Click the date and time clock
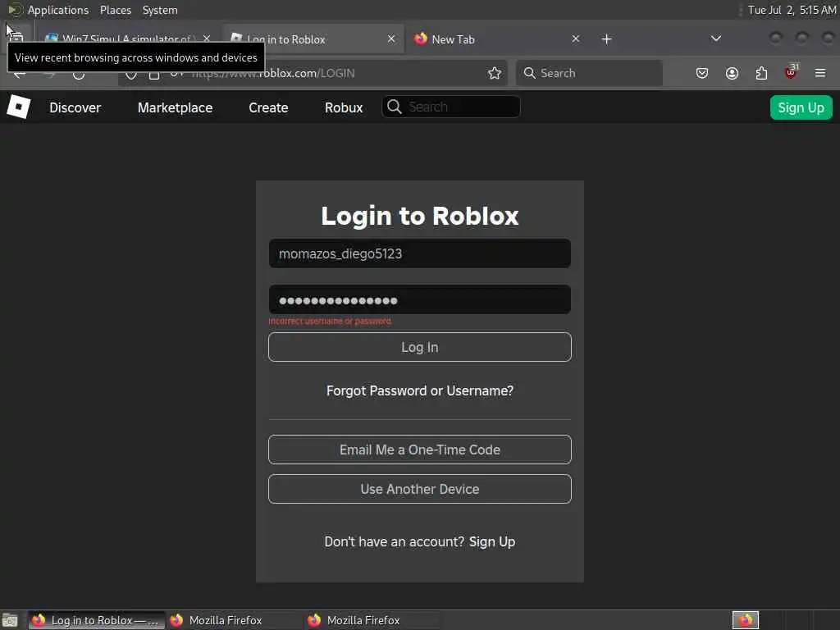This screenshot has width=840, height=630. tap(792, 10)
